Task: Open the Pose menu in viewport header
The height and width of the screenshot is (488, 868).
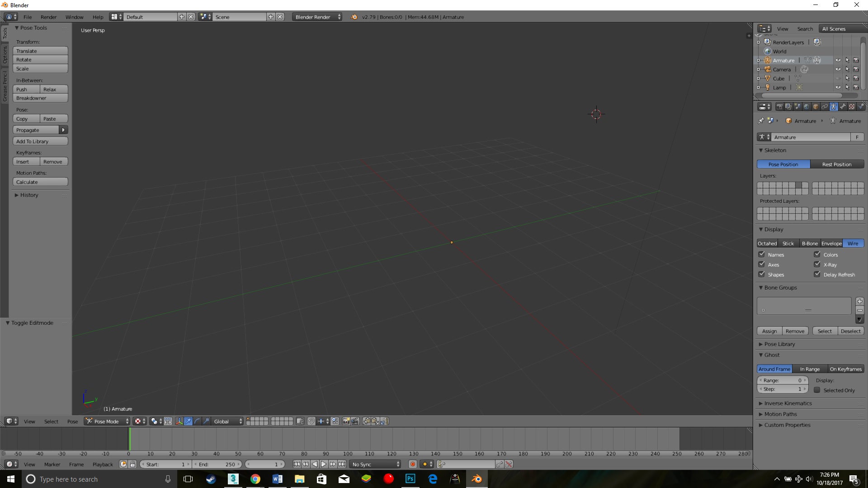Action: (72, 421)
